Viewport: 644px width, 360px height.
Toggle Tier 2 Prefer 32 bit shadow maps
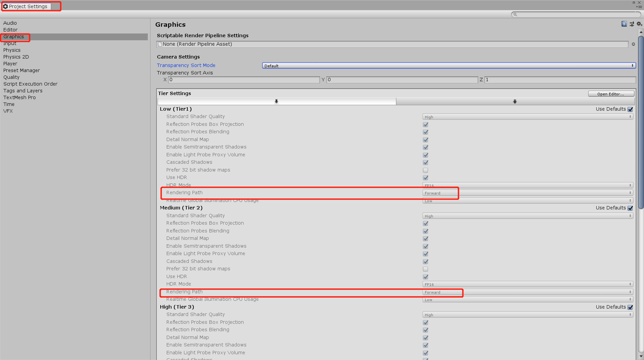425,269
